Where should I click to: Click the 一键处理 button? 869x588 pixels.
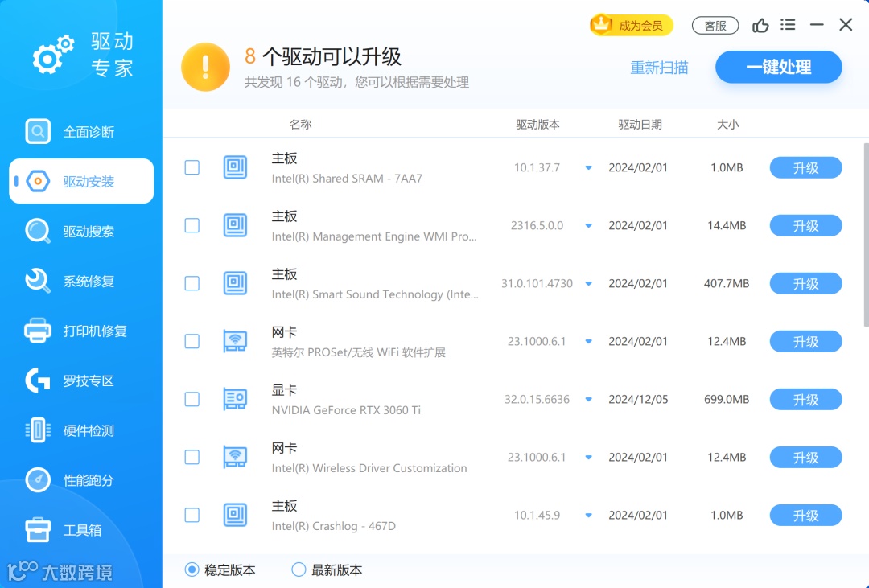[x=779, y=67]
